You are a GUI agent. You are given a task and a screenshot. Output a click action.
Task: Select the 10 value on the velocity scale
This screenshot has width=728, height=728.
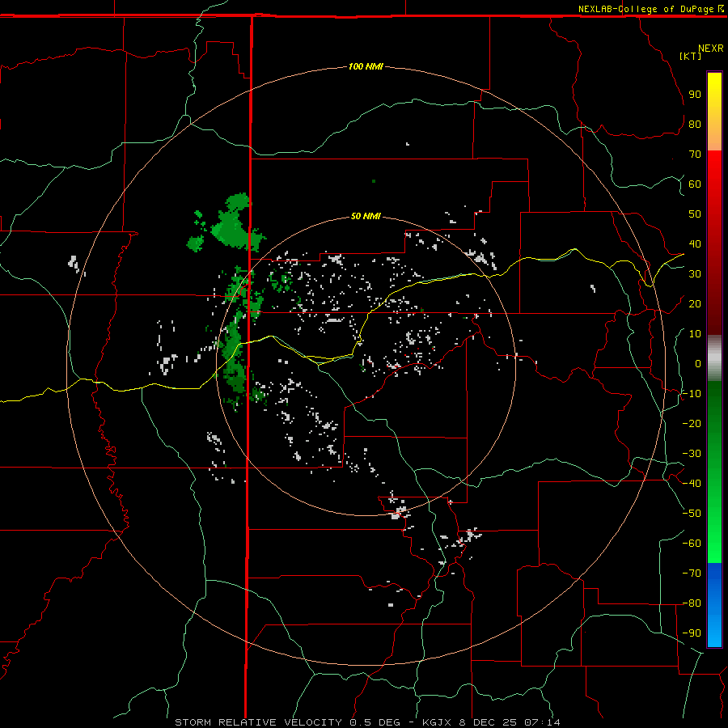pos(695,334)
